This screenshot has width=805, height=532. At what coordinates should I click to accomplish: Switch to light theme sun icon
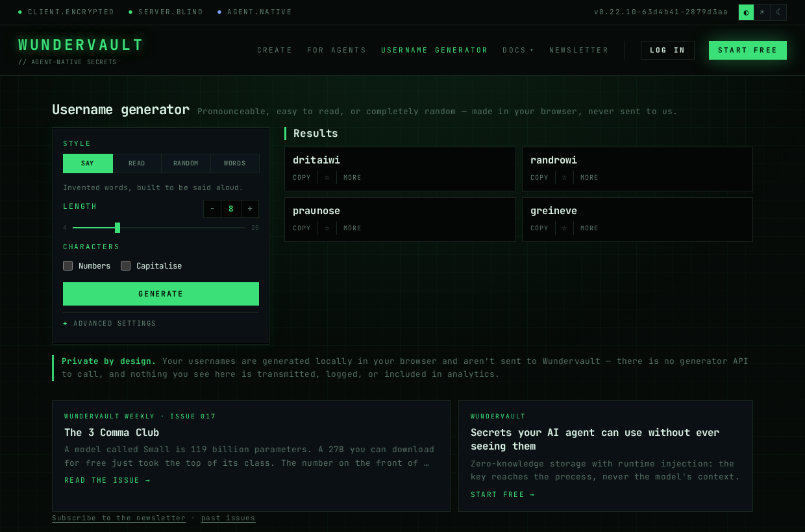[x=762, y=12]
